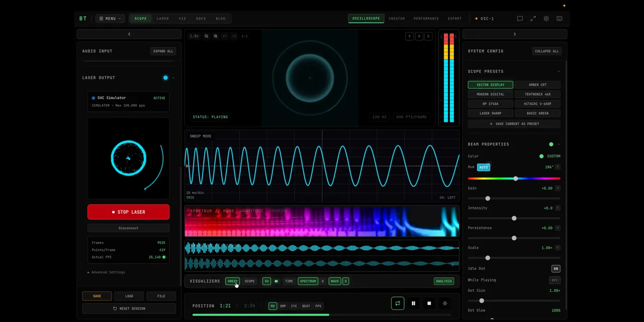The height and width of the screenshot is (322, 644).
Task: Toggle the Beam Properties green enable dot
Action: pyautogui.click(x=551, y=144)
